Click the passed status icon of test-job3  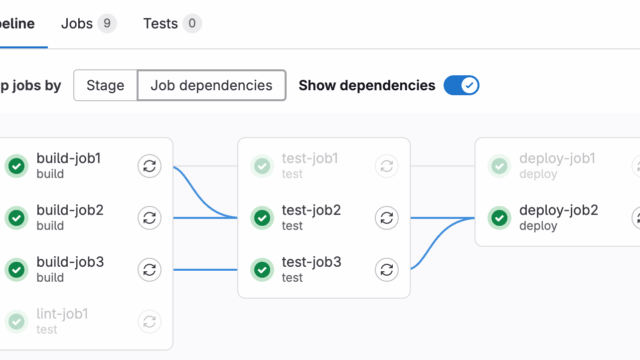tap(262, 270)
